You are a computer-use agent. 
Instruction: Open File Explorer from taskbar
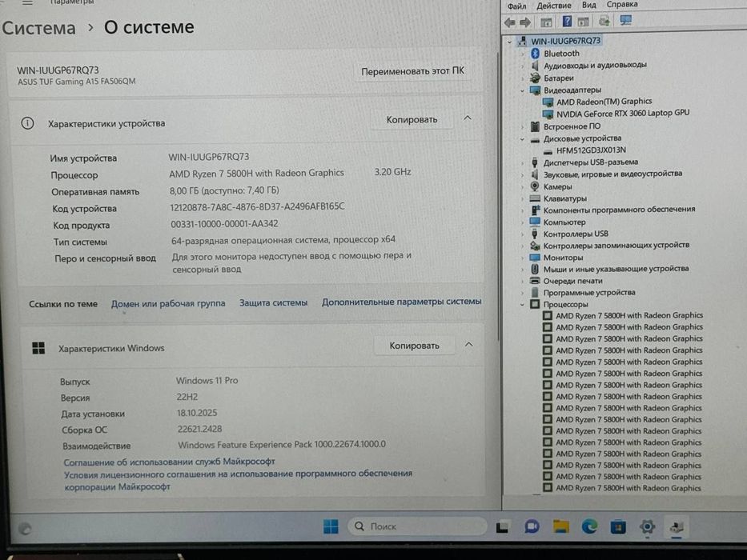(560, 526)
